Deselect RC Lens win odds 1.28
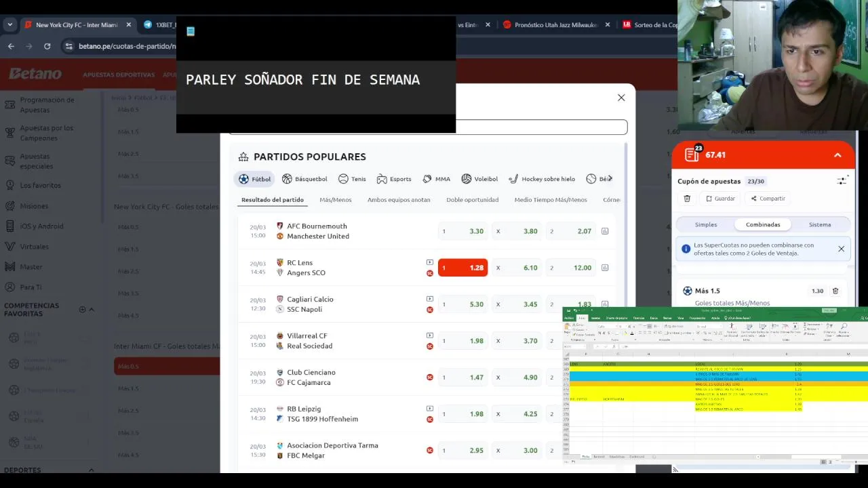868x488 pixels. pyautogui.click(x=462, y=268)
